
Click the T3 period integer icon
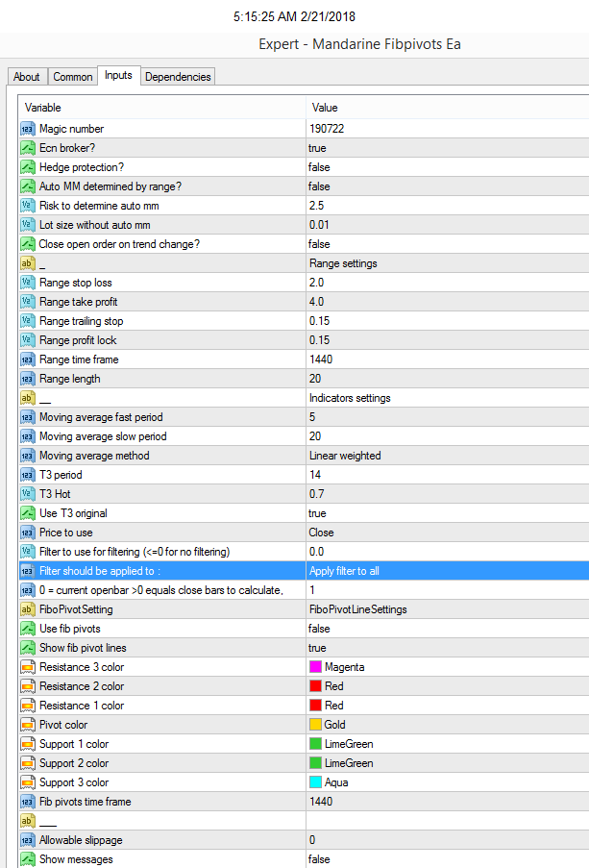pyautogui.click(x=28, y=475)
